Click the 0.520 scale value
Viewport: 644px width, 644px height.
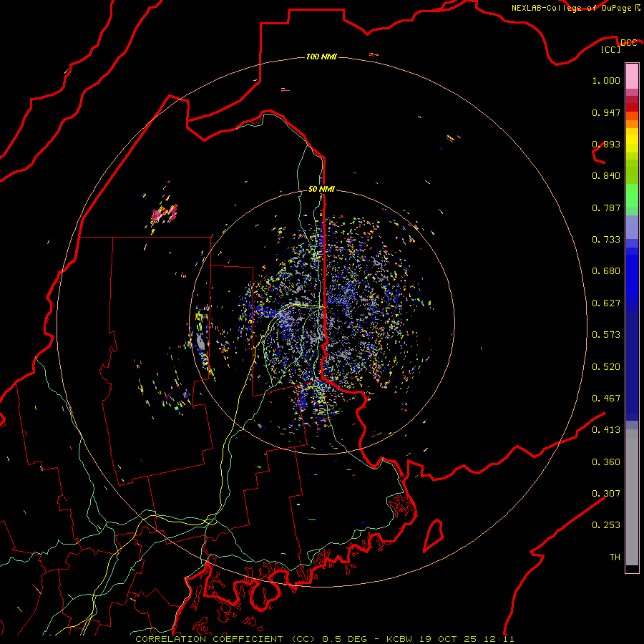606,367
